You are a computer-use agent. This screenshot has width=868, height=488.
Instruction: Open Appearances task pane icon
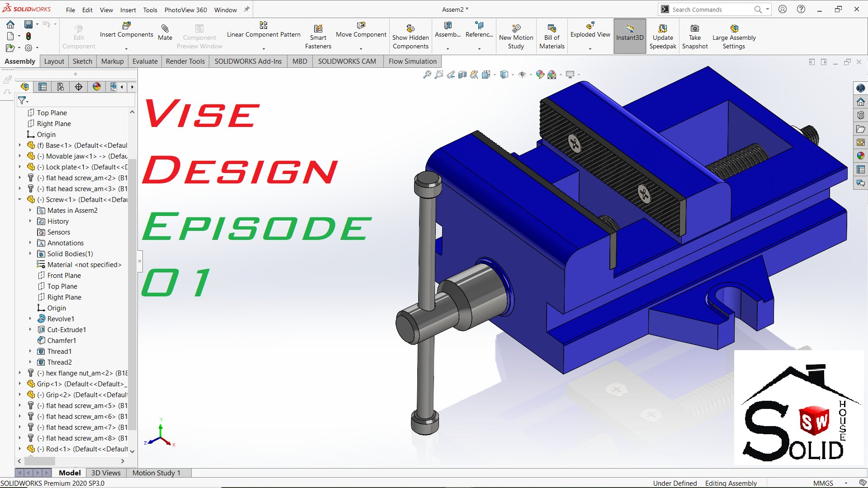(x=860, y=156)
